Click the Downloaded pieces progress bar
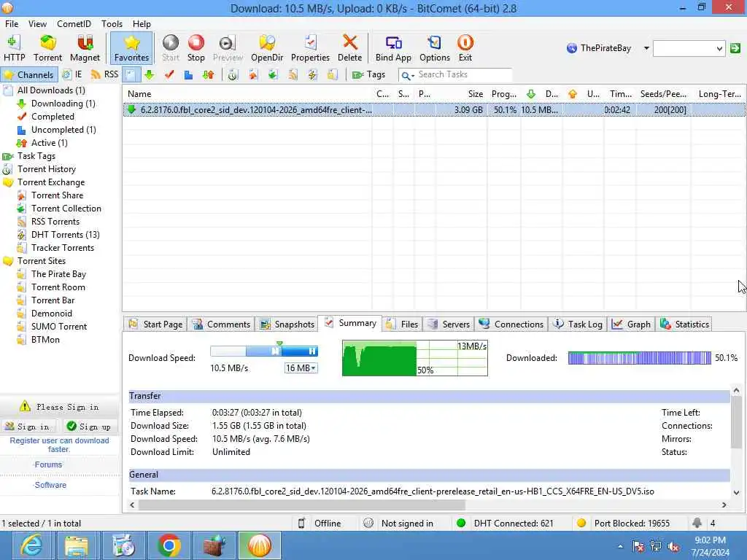This screenshot has height=560, width=747. click(639, 358)
